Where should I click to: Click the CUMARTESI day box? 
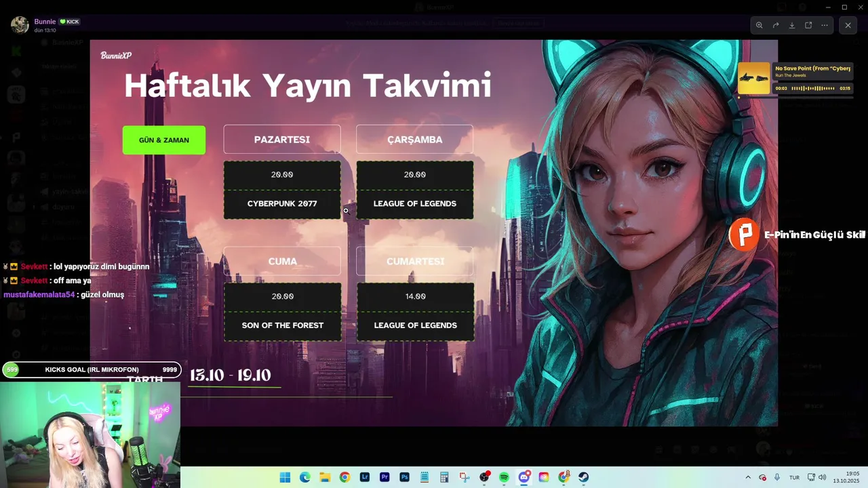(415, 261)
